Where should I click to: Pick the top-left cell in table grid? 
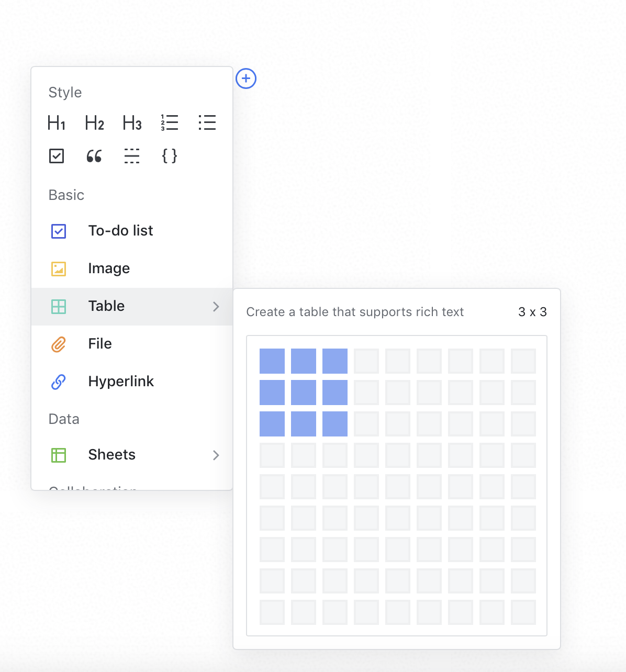tap(272, 361)
